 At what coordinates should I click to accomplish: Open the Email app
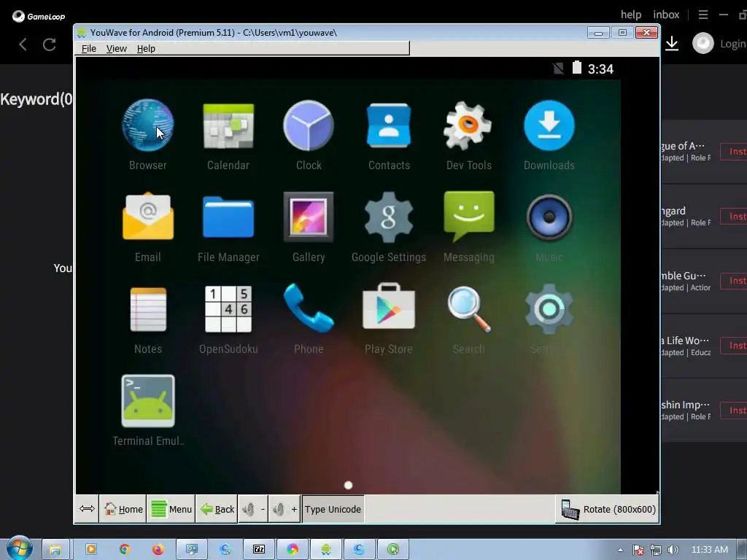147,217
